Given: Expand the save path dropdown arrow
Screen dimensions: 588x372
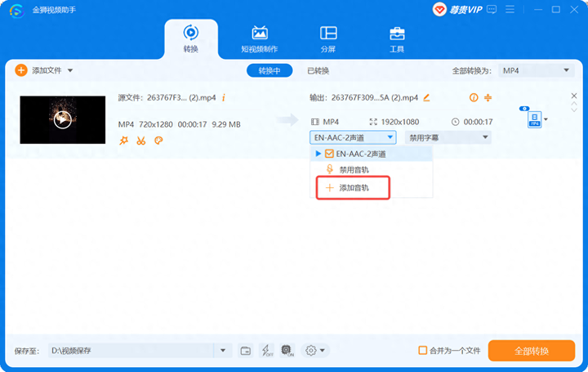Looking at the screenshot, I should [x=223, y=351].
